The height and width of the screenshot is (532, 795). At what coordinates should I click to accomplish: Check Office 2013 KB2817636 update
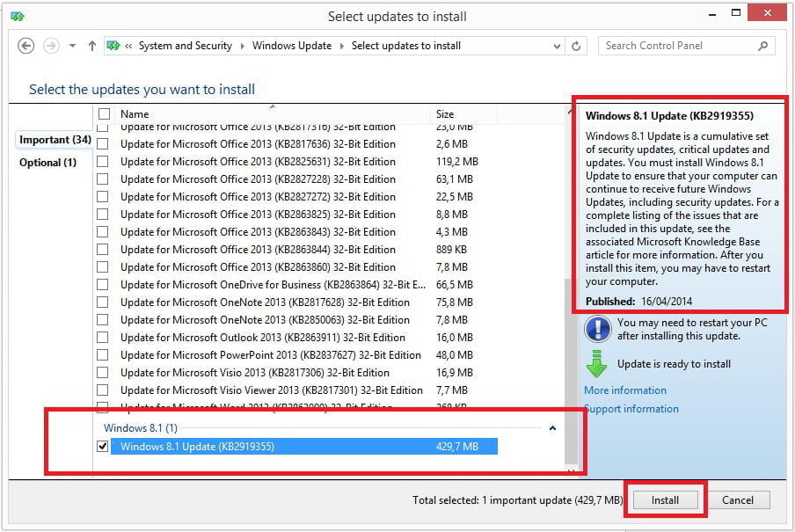click(102, 144)
